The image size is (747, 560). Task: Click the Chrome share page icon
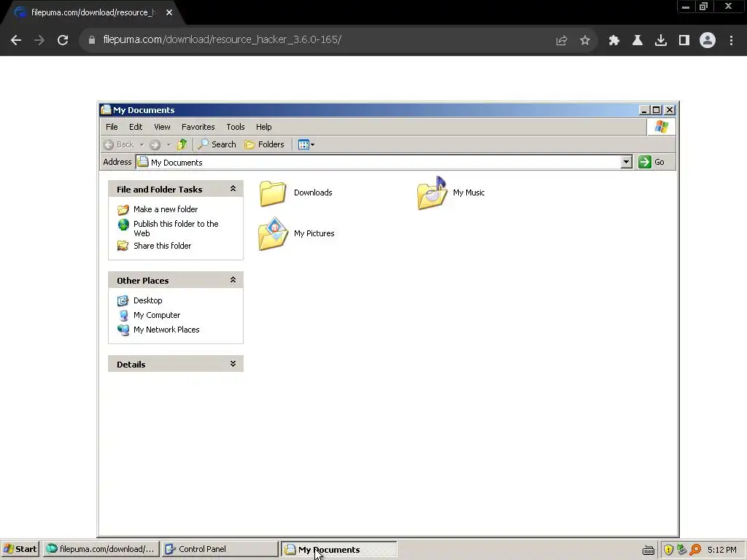tap(562, 41)
